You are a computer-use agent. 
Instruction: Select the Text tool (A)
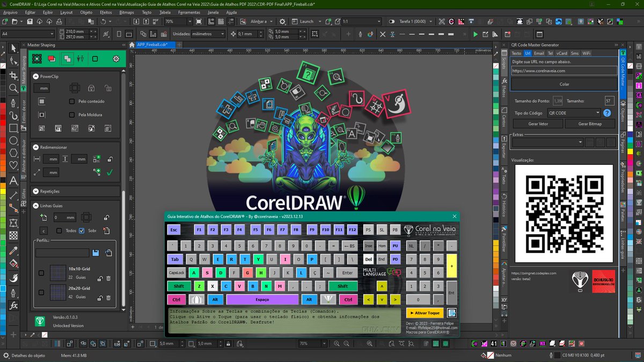point(14,181)
